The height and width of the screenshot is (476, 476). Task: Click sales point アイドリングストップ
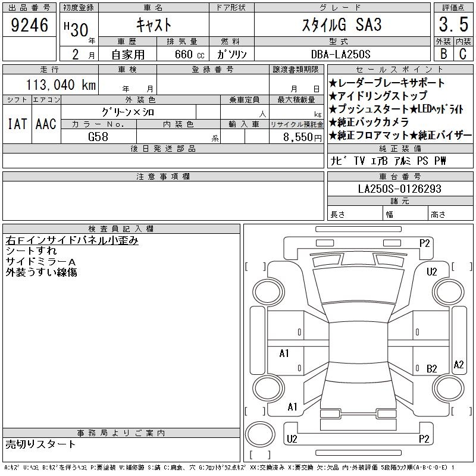(378, 96)
